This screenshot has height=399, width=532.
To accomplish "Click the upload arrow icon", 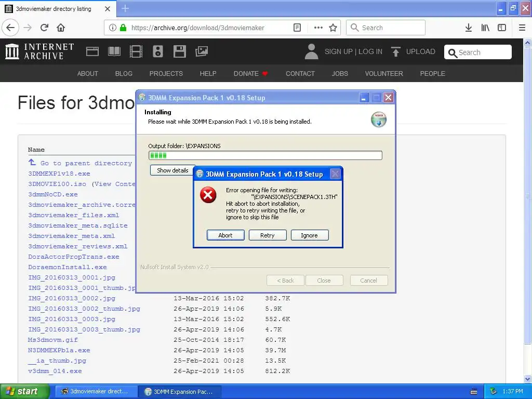I will [395, 51].
